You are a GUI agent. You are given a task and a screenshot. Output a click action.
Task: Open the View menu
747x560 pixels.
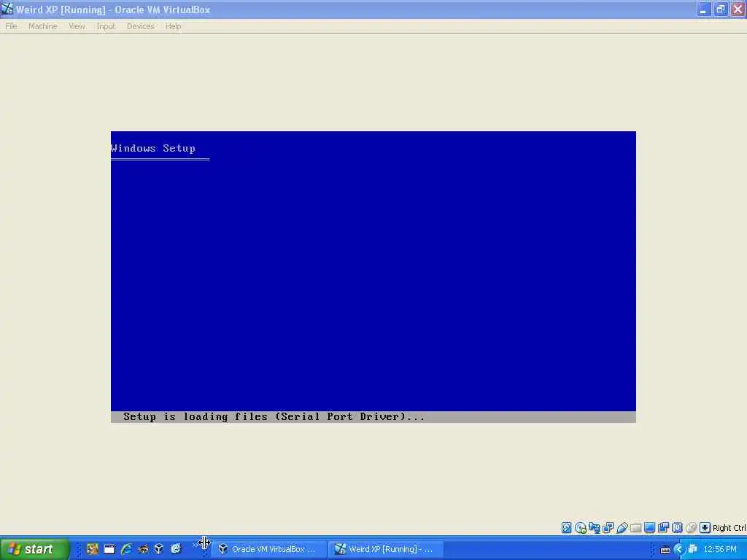click(x=77, y=26)
